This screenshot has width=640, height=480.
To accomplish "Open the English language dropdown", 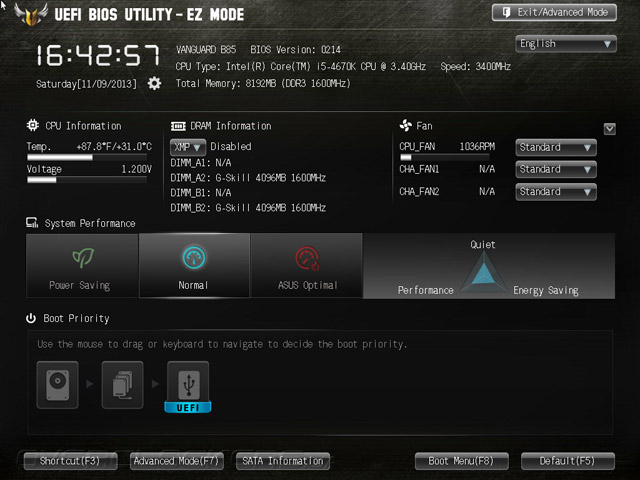I will (x=566, y=44).
